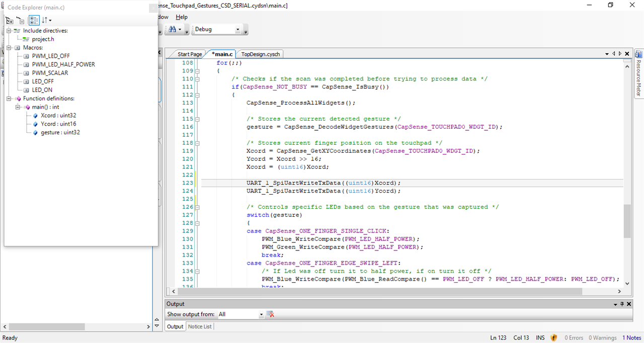
Task: Select the PWM_LED_HALF_POWER macro
Action: pyautogui.click(x=63, y=64)
